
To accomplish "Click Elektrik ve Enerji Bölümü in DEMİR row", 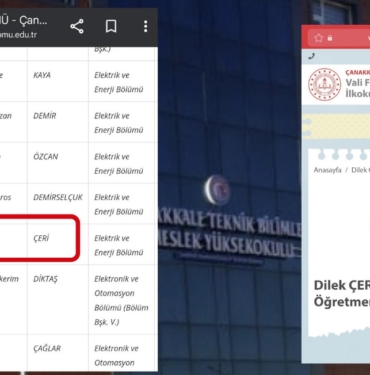I will [119, 123].
